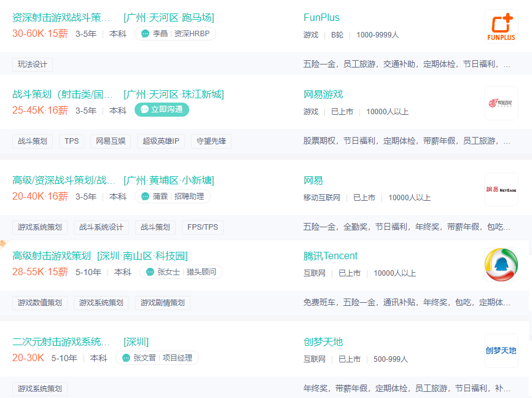532x398 pixels.
Task: Chat icon next to recruiter 李晶
Action: [x=145, y=34]
